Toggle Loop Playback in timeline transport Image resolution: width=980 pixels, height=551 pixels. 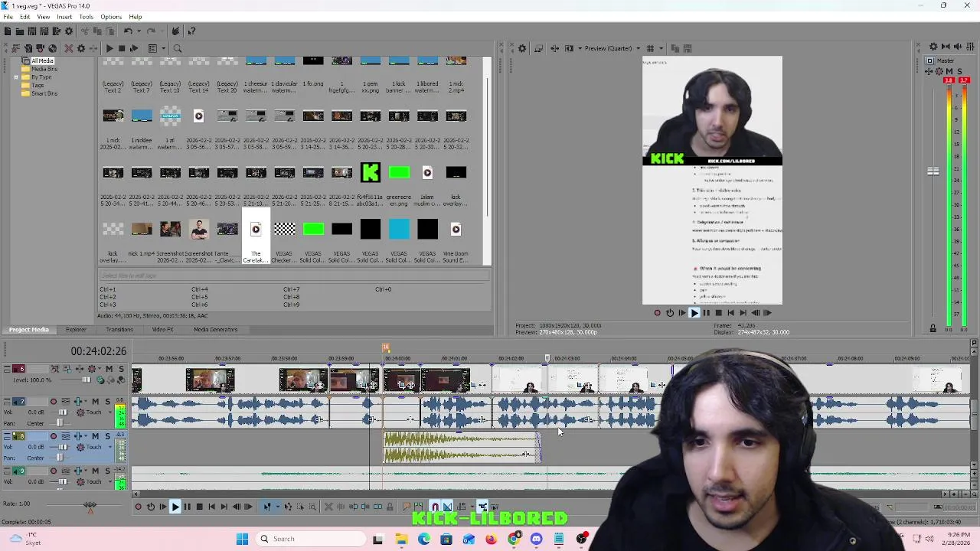coord(151,506)
